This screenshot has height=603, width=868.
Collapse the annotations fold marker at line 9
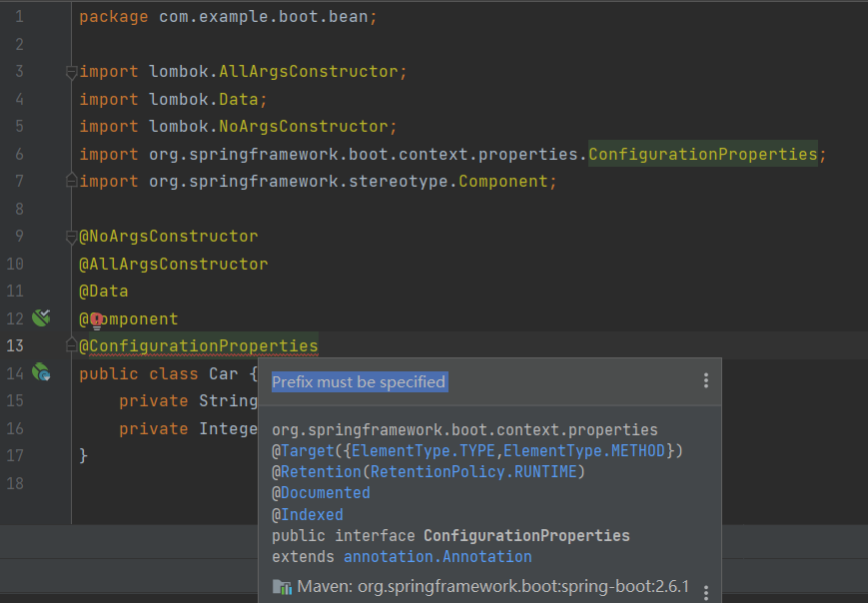click(x=71, y=237)
